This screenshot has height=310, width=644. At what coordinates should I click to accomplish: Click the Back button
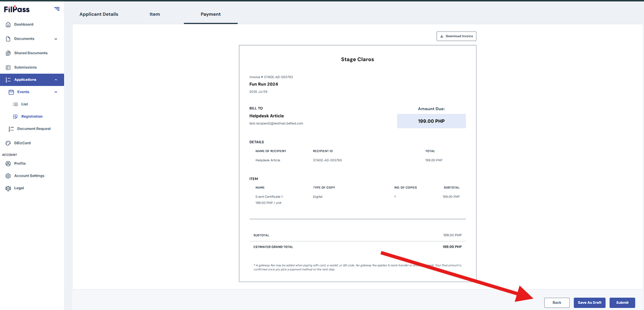[x=557, y=302]
